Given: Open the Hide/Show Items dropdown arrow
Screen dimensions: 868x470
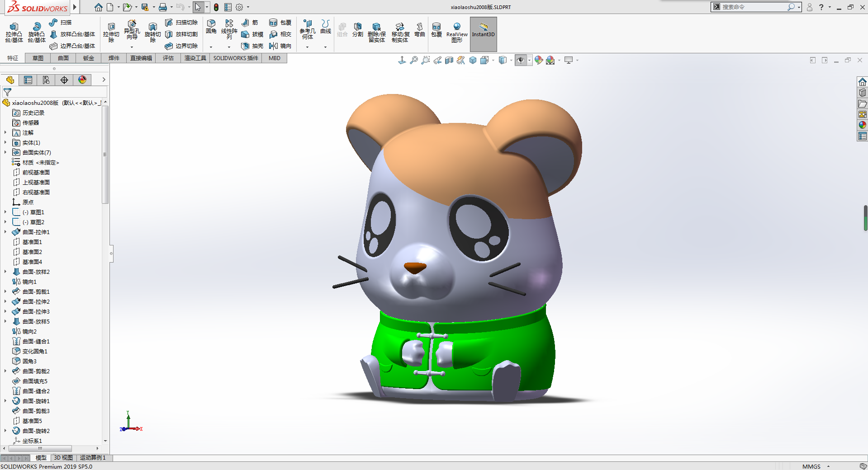Looking at the screenshot, I should click(529, 60).
